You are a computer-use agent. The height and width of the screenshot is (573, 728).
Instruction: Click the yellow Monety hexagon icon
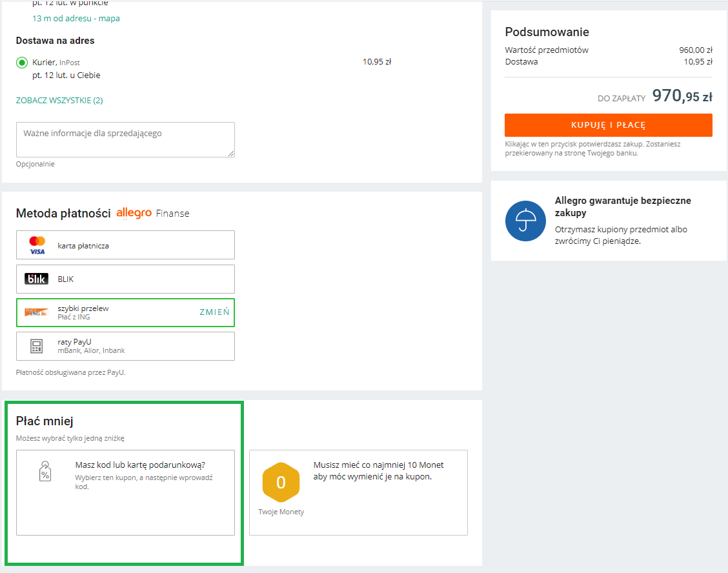281,482
